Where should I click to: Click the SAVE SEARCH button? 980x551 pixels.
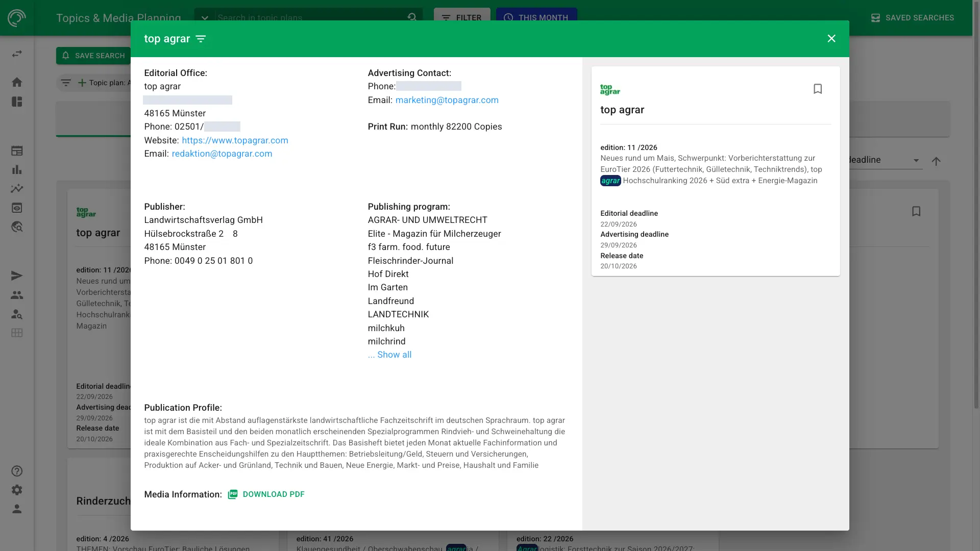(93, 56)
